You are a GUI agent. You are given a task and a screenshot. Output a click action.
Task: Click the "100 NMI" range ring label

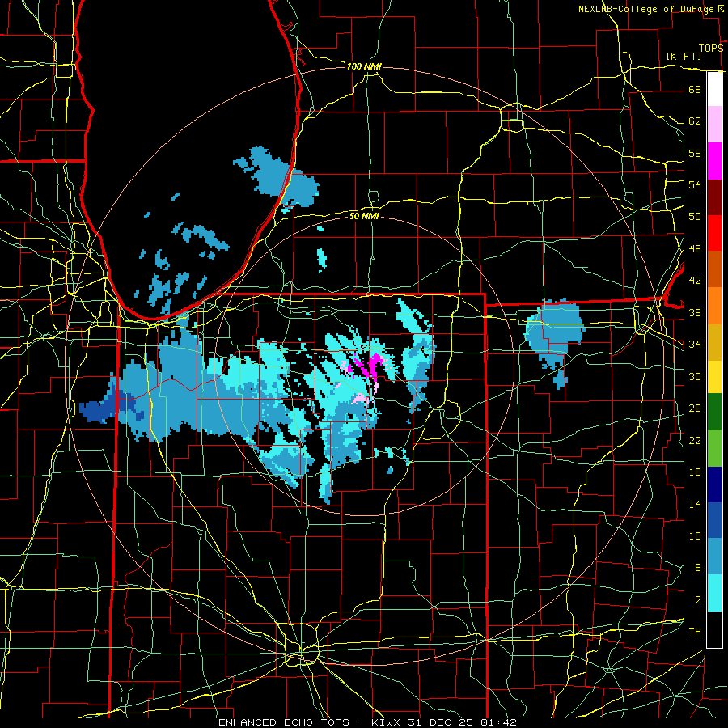tap(364, 66)
